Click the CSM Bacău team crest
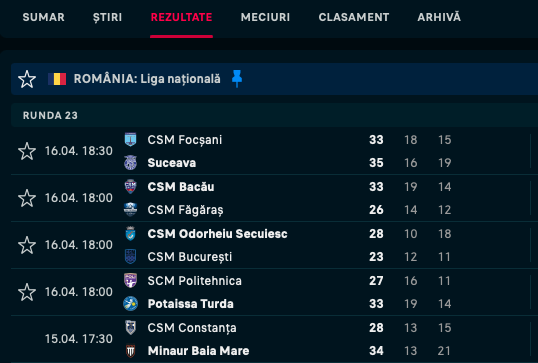This screenshot has height=363, width=538. point(130,187)
